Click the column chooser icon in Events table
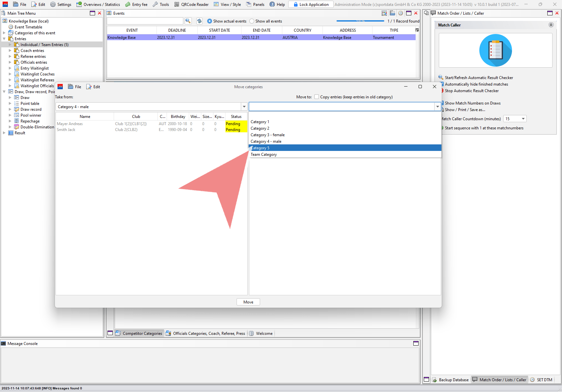This screenshot has width=562, height=392. point(417,30)
